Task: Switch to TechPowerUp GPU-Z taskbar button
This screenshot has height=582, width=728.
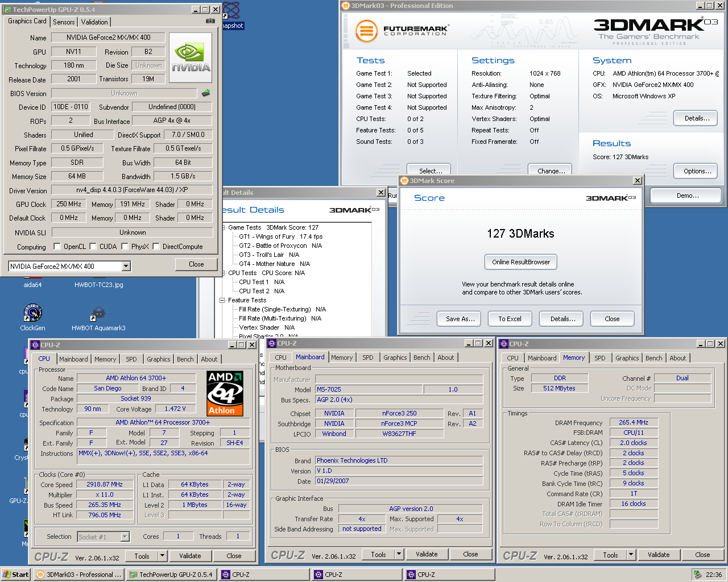Action: click(172, 575)
